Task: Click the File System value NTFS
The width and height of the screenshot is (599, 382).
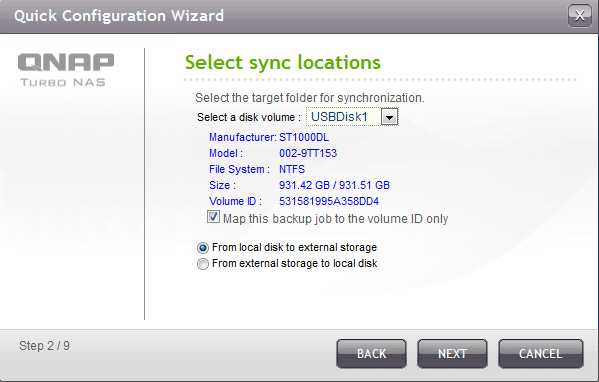Action: point(292,169)
